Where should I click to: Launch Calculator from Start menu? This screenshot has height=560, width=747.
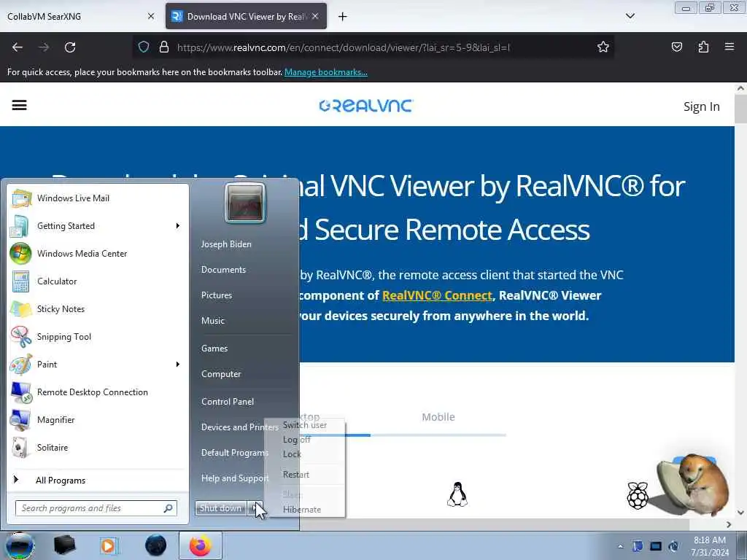pos(98,281)
